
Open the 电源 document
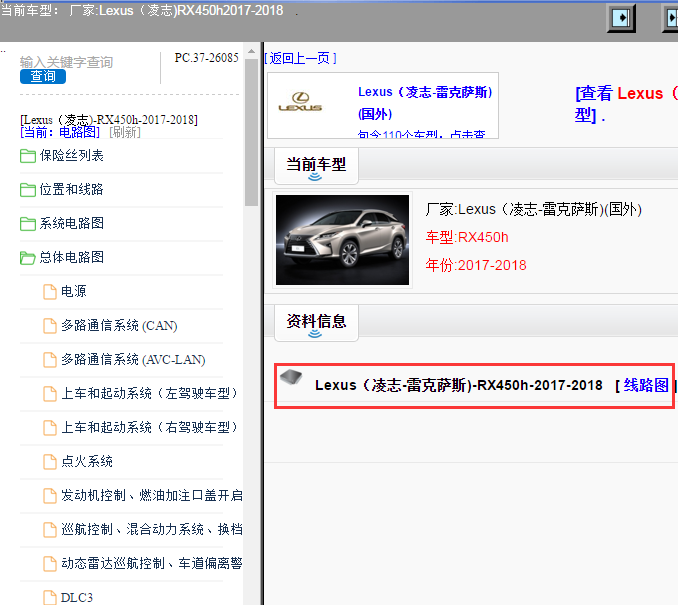(x=74, y=291)
